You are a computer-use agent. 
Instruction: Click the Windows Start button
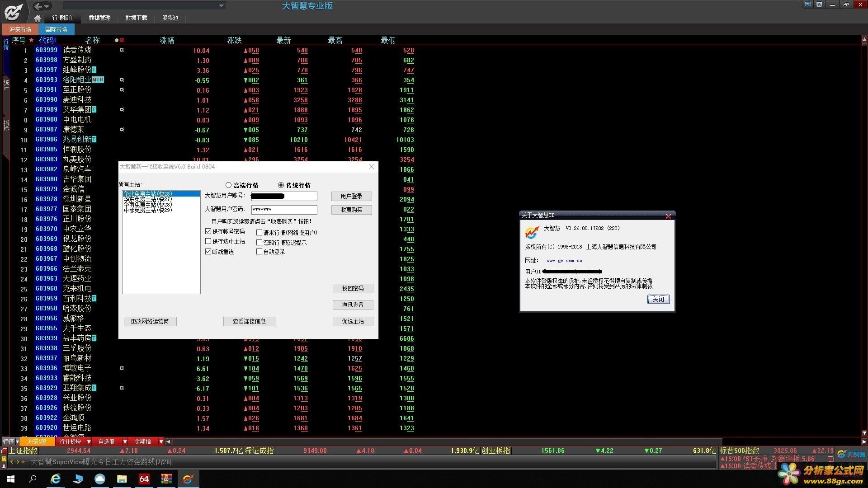(11, 479)
